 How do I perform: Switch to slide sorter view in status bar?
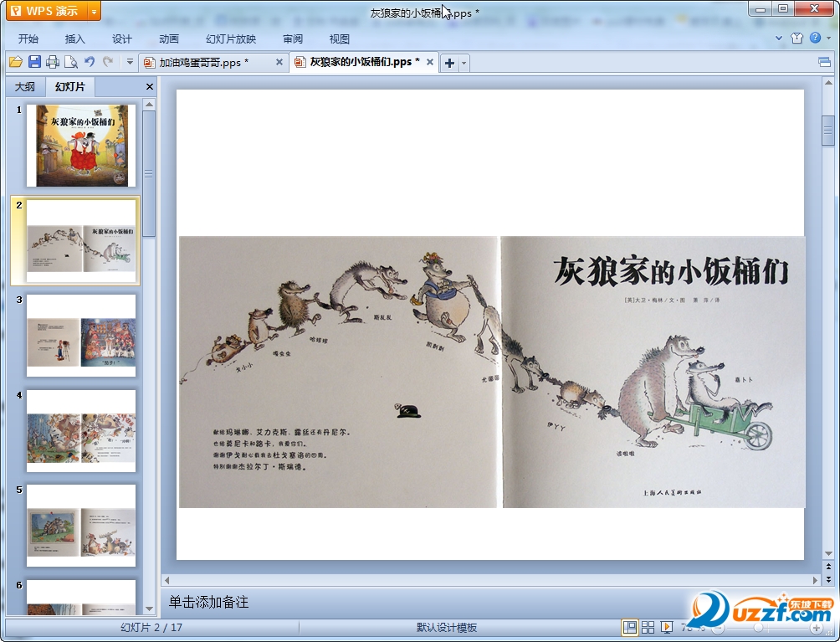click(648, 627)
